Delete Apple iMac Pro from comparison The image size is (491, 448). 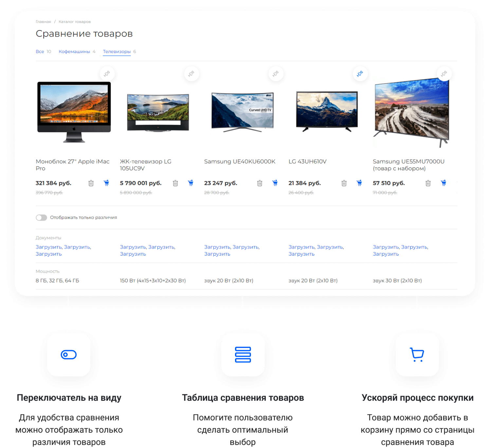pos(91,183)
